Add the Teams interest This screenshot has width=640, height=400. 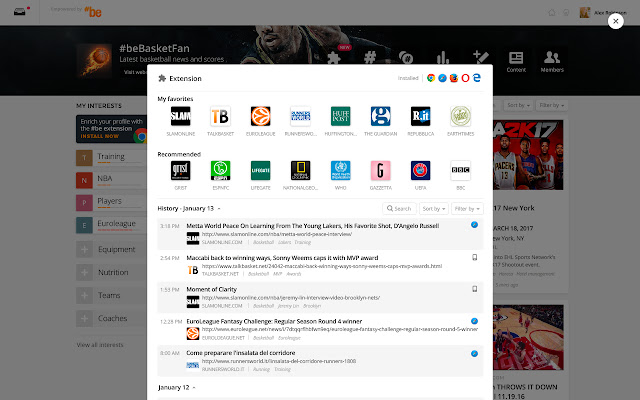[84, 295]
